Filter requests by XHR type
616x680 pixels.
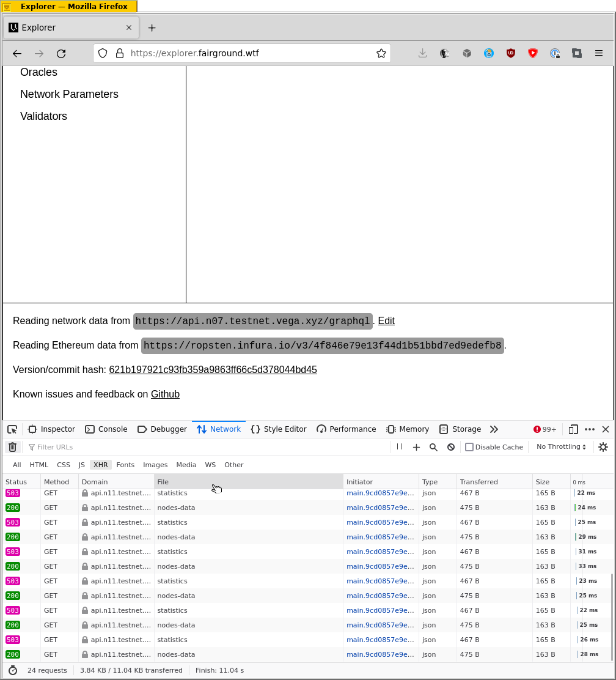[100, 465]
